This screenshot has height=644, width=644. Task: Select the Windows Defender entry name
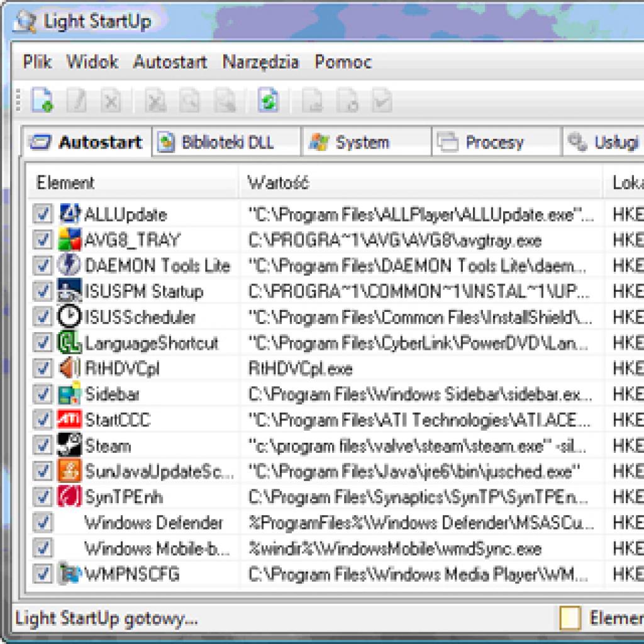click(153, 523)
